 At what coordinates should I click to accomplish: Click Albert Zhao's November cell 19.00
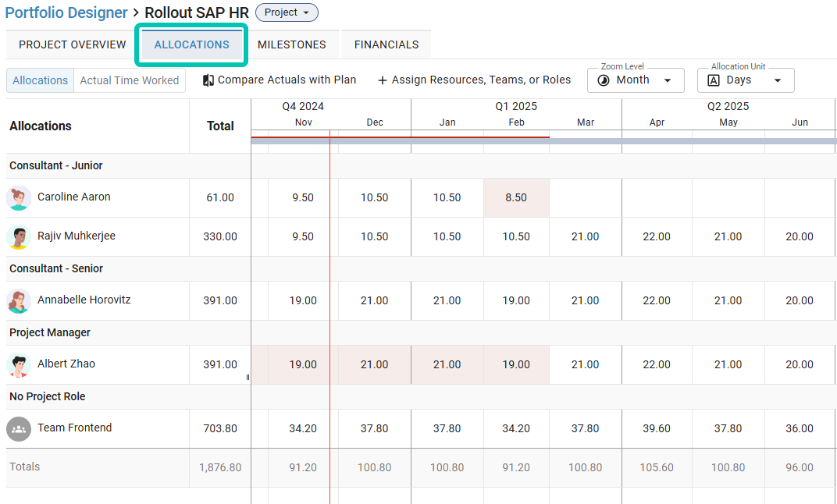point(303,365)
